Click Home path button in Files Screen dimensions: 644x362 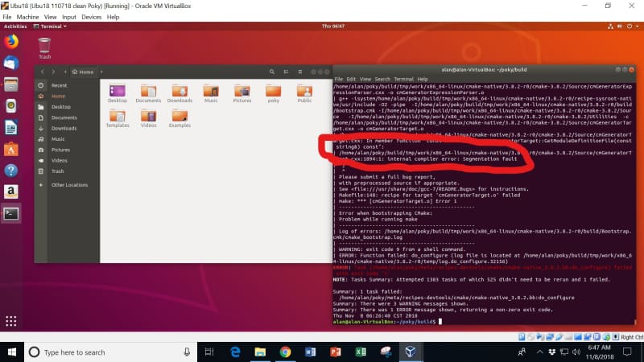point(83,72)
